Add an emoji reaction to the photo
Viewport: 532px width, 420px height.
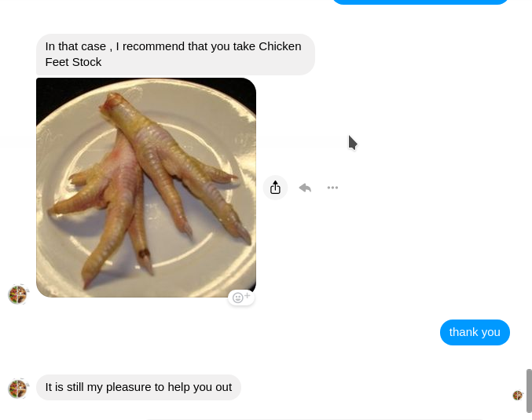coord(241,298)
